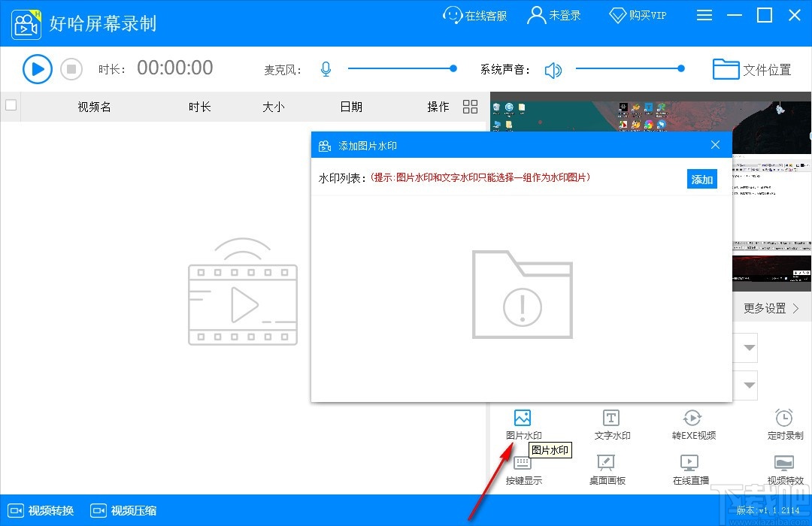The width and height of the screenshot is (812, 526).
Task: Click the 添加 button in the watermark dialog
Action: coord(701,179)
